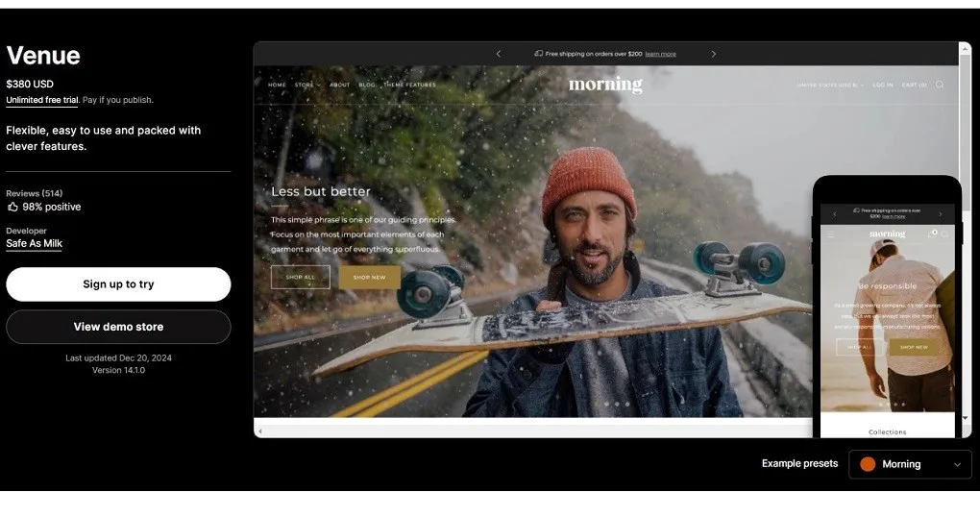This screenshot has width=980, height=517.
Task: Click mobile preview next announcement arrow
Action: coord(940,213)
